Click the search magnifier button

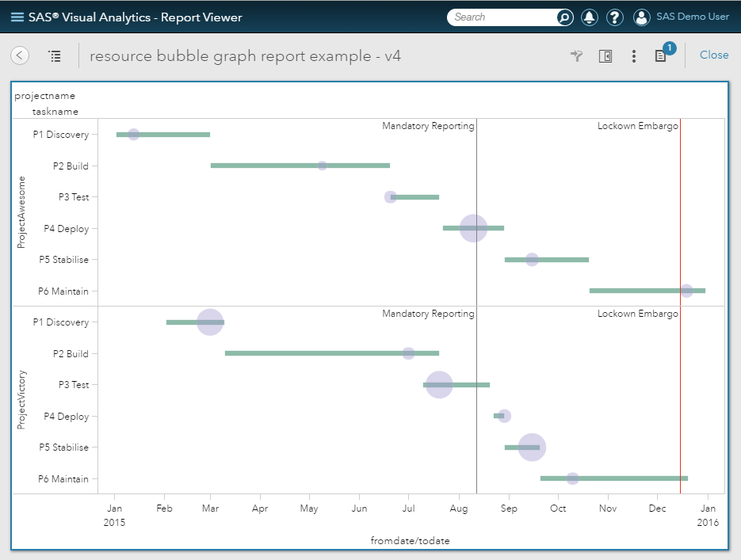(x=564, y=17)
